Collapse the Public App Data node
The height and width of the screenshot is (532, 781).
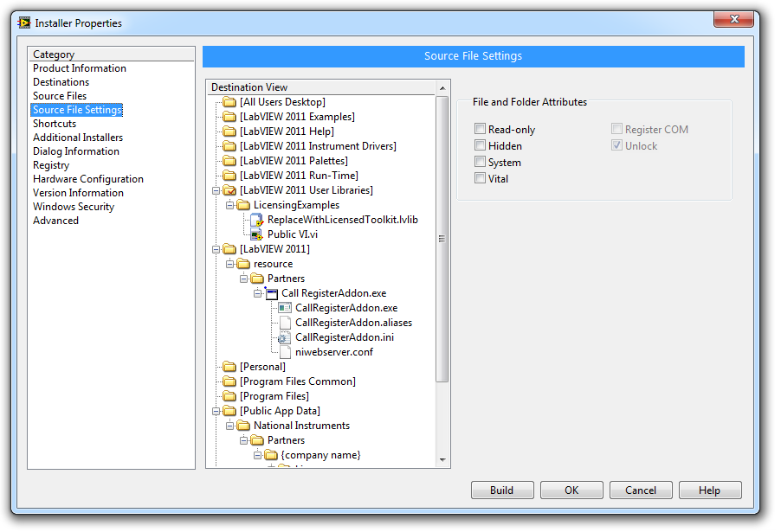[x=216, y=412]
